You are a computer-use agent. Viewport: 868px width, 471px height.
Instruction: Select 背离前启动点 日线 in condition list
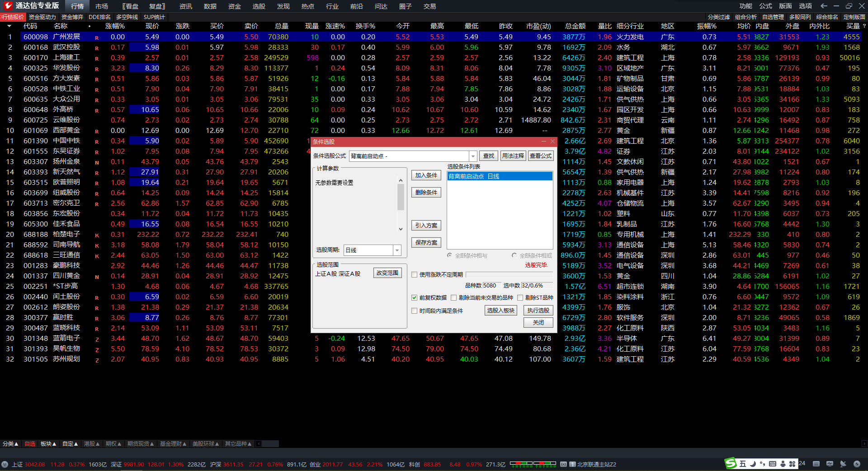(500, 176)
